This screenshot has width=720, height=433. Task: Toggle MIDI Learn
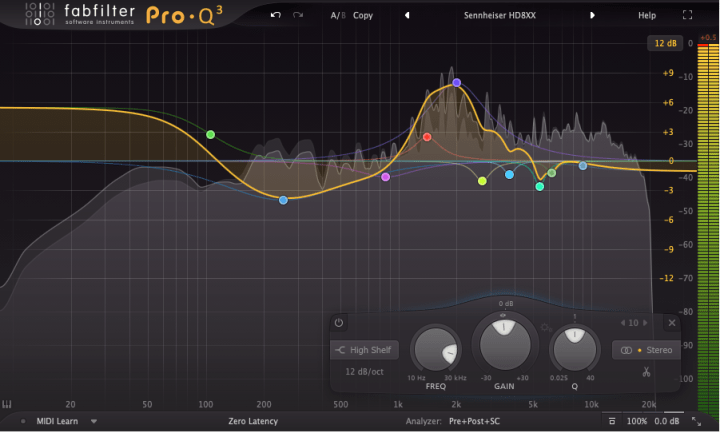click(x=57, y=421)
